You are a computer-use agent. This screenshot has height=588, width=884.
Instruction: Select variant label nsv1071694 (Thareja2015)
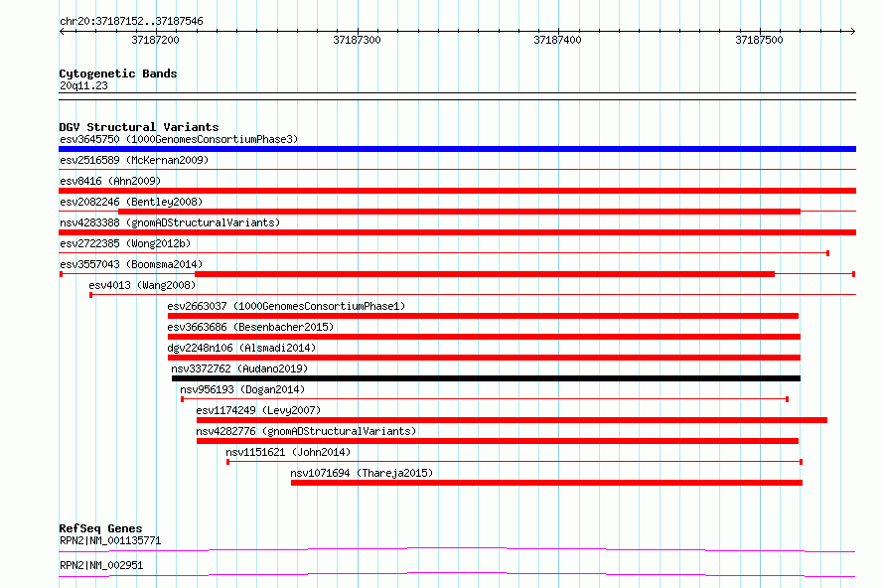click(x=362, y=473)
